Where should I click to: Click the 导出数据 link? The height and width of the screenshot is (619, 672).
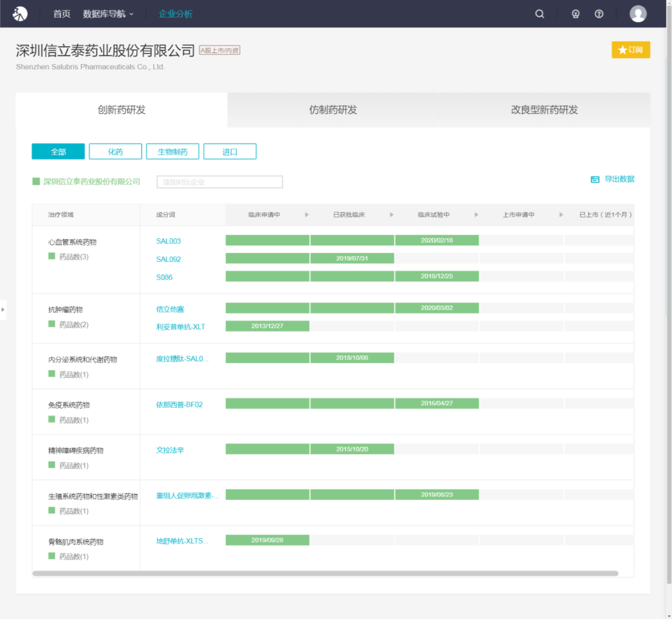pos(619,179)
